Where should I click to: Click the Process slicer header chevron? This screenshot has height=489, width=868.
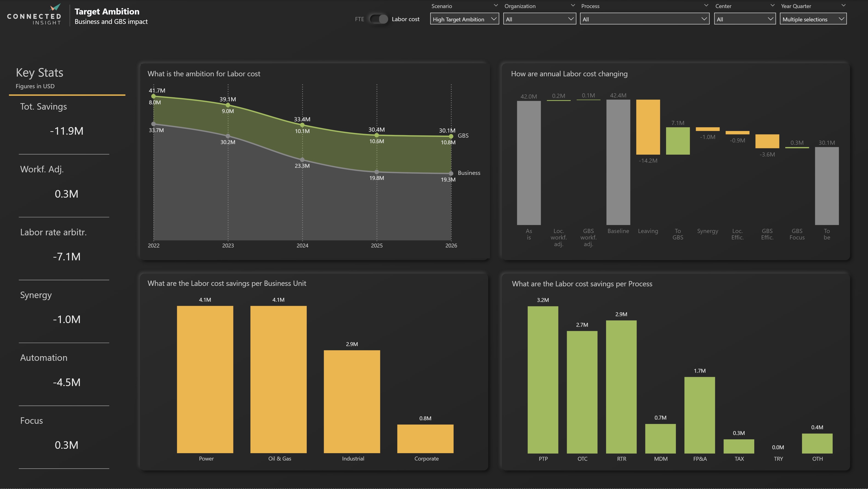coord(706,6)
